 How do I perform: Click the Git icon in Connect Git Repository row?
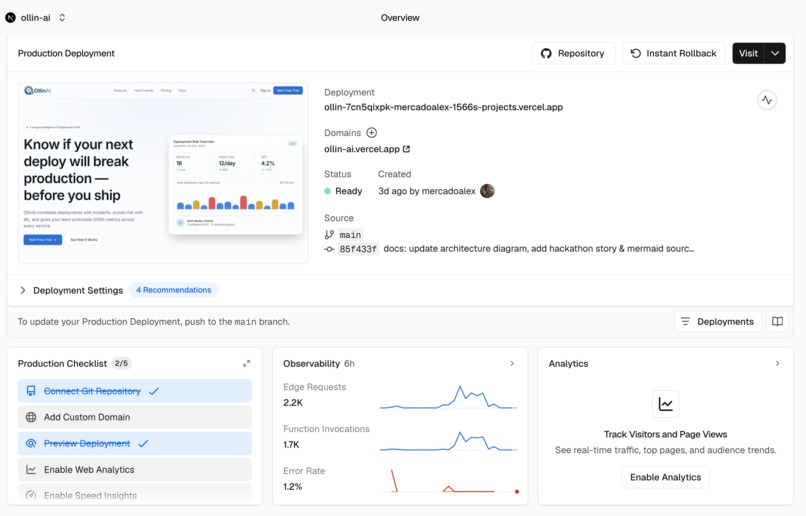tap(31, 391)
